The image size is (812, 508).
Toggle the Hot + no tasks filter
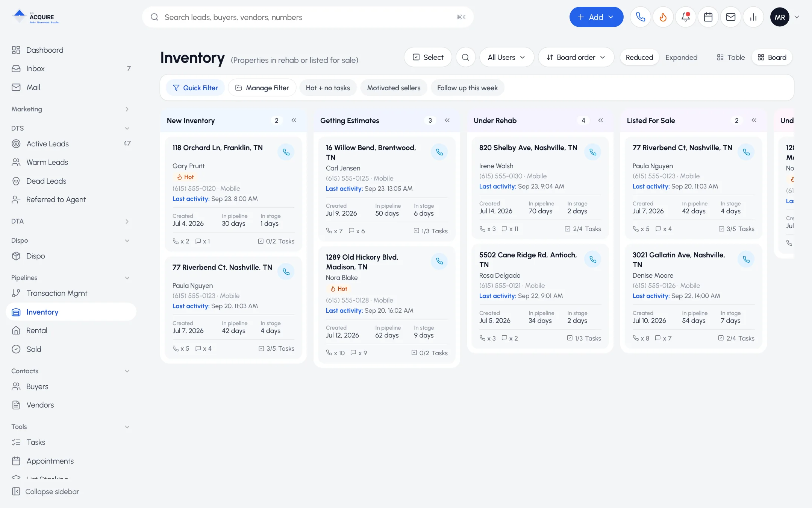(x=328, y=88)
